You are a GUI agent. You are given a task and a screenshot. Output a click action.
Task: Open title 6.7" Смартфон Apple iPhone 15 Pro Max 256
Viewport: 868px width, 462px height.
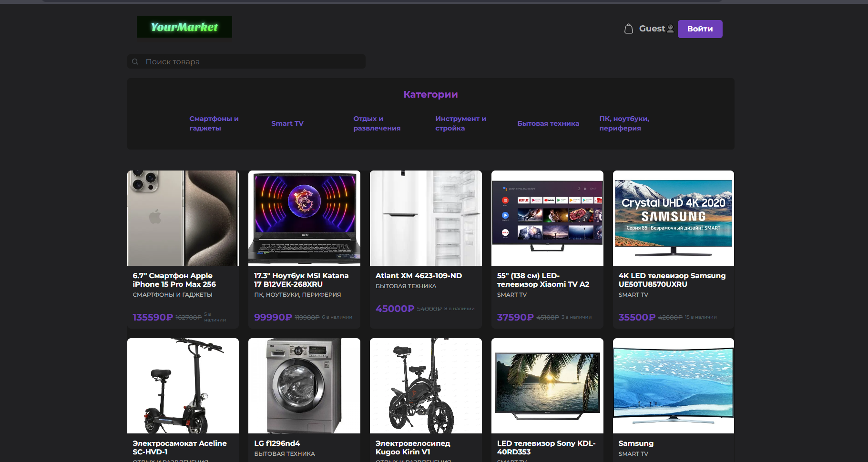click(x=174, y=280)
